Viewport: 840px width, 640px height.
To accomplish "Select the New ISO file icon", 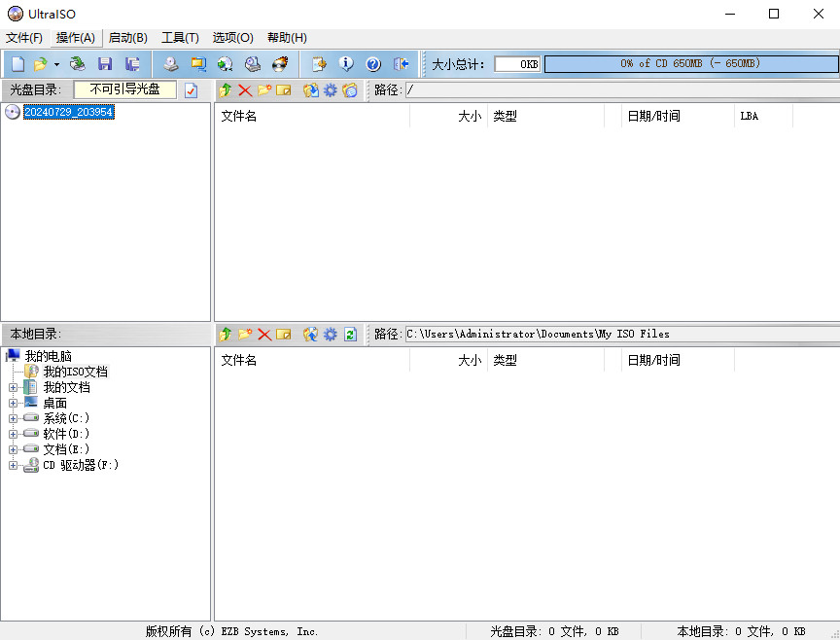I will click(17, 63).
